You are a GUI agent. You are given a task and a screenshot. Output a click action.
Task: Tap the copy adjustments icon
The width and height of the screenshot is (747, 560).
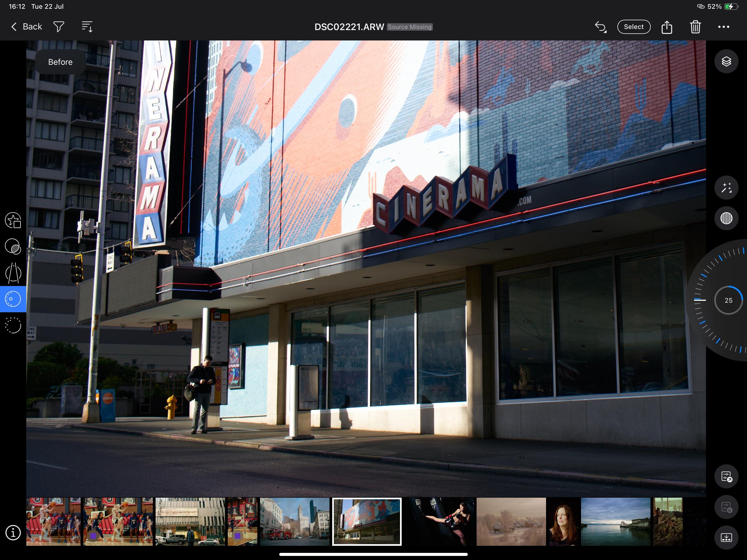point(726,477)
